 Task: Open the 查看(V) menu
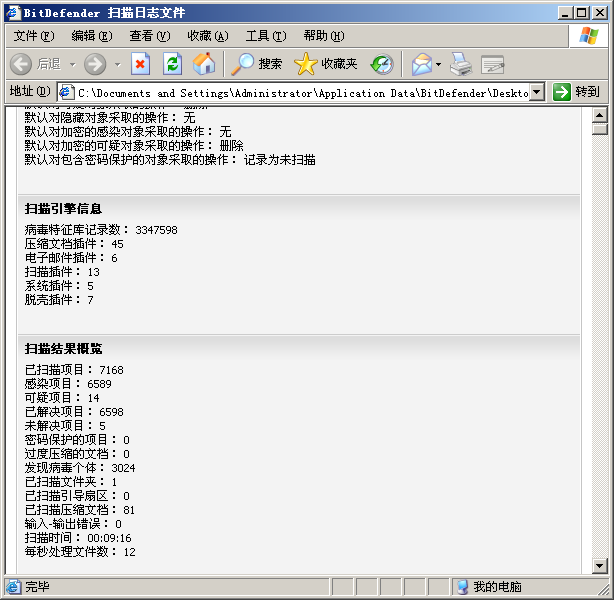(150, 36)
